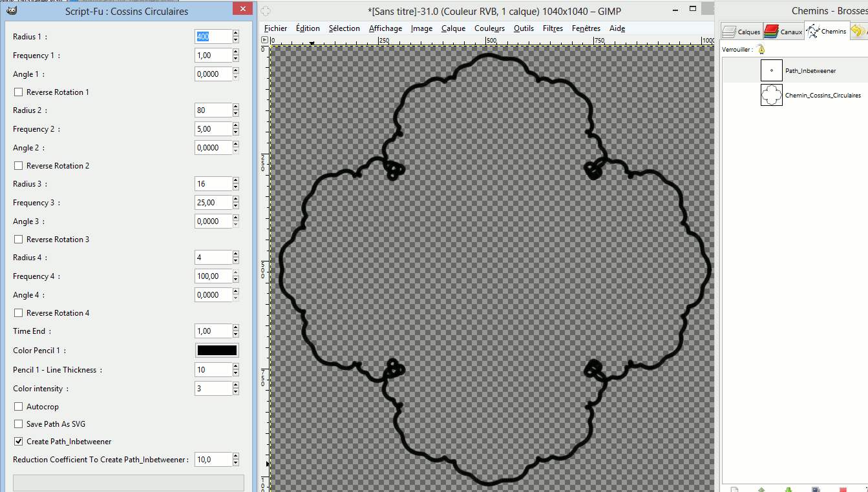Increase Radius 3 with spinner up arrow
This screenshot has height=492, width=868.
tap(235, 181)
